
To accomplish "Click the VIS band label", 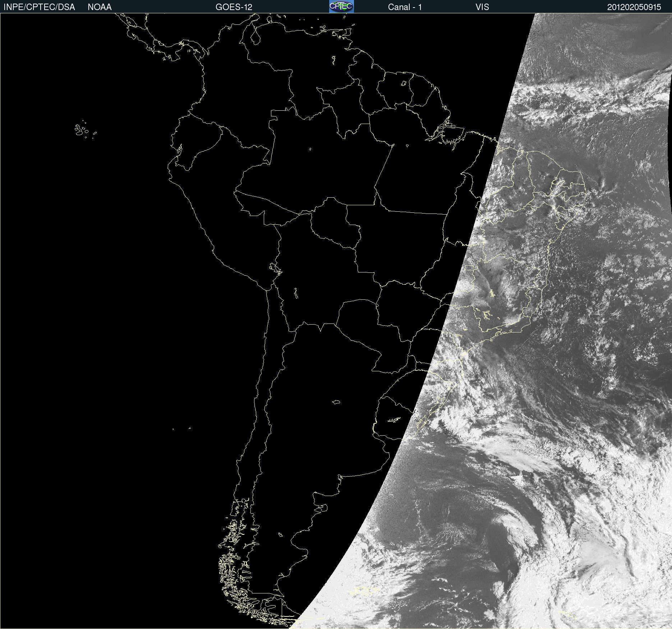I will click(x=482, y=7).
